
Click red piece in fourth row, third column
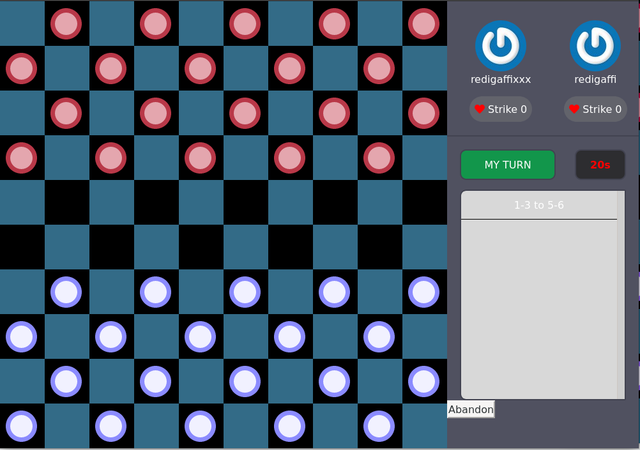point(111,158)
